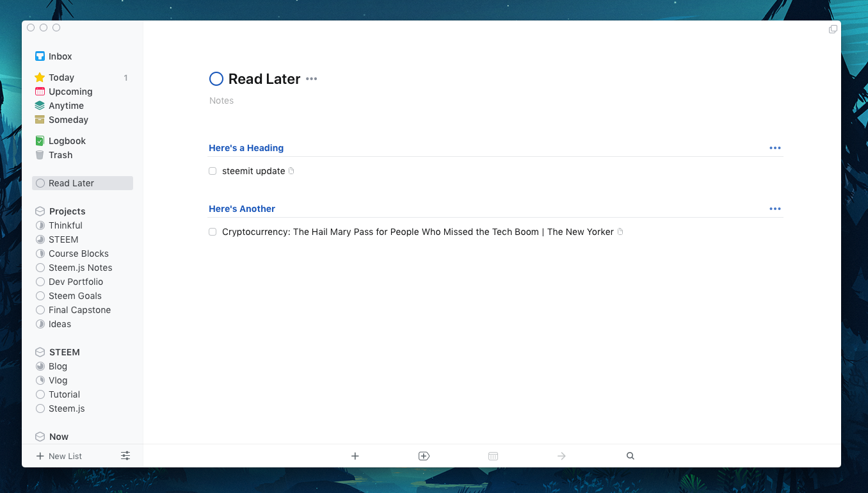Click the Ideas project progress circle
The height and width of the screenshot is (493, 868).
click(40, 324)
